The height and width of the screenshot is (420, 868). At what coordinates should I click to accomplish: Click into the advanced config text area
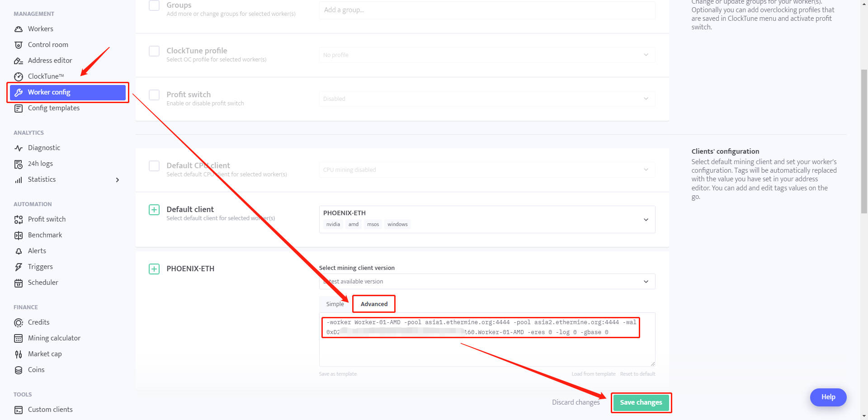point(487,340)
